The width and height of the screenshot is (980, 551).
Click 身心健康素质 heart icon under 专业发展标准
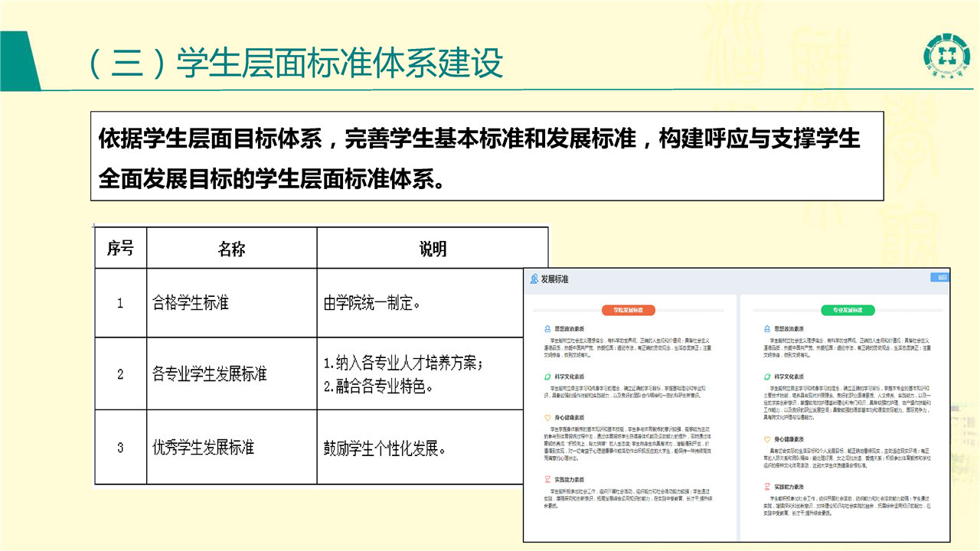[767, 439]
